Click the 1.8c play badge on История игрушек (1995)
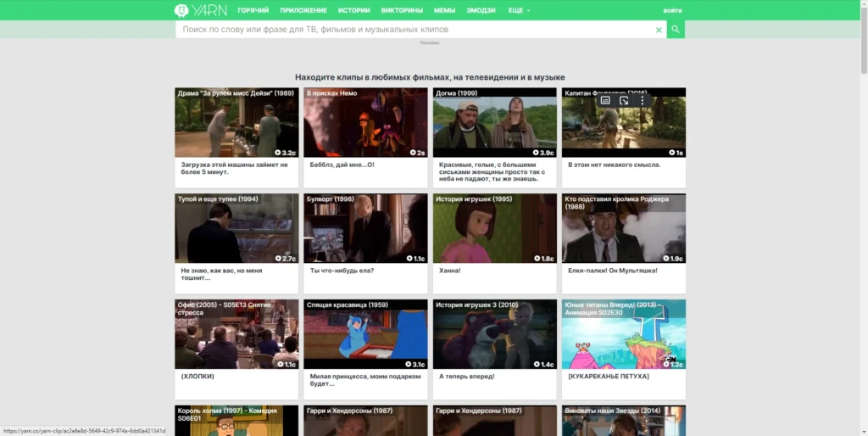868x436 pixels. (543, 258)
